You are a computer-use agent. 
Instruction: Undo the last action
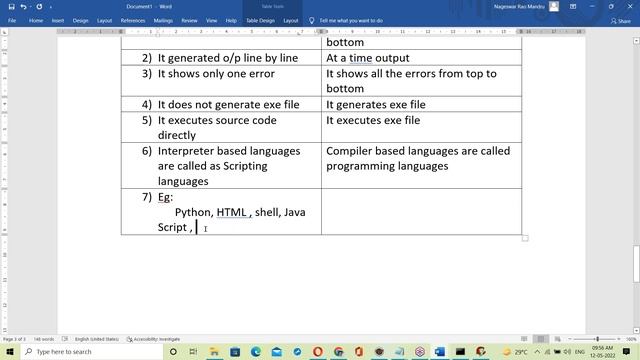(x=23, y=7)
